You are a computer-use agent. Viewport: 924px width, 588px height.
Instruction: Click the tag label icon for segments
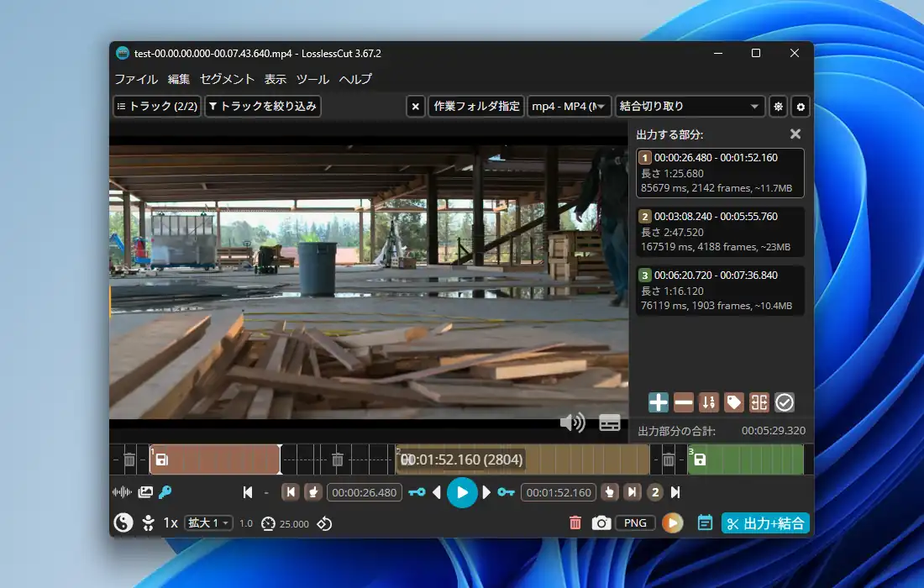click(734, 402)
